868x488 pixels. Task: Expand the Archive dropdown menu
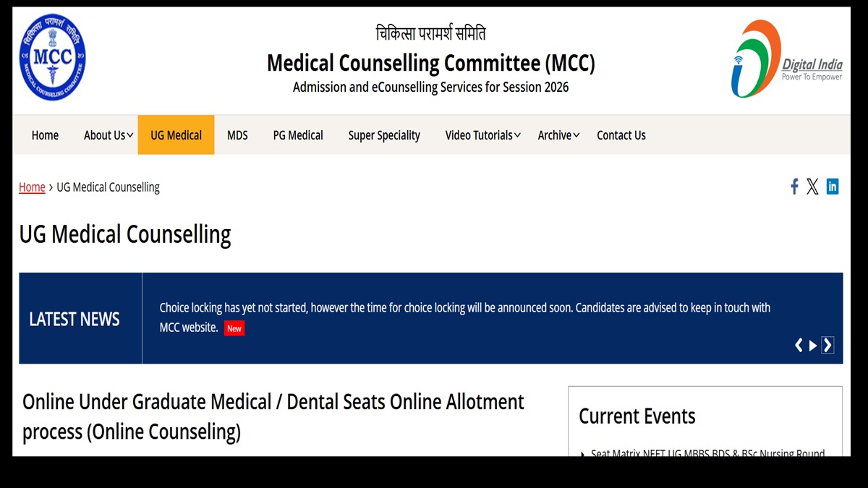point(558,135)
